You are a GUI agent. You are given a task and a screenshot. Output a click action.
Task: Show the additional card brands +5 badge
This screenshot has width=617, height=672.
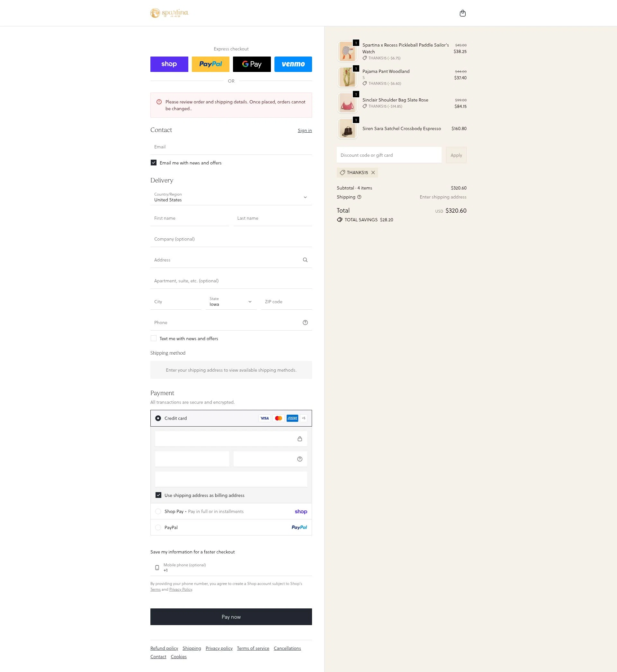coord(303,418)
